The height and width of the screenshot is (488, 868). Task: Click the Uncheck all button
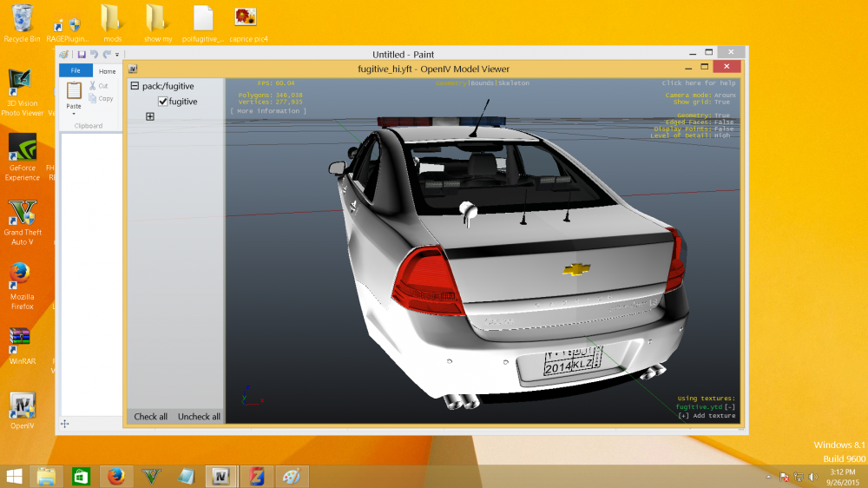(x=199, y=417)
